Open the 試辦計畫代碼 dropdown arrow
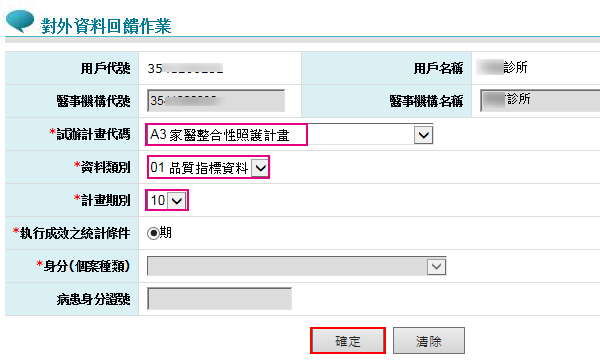Screen dimensions: 600x362 tap(423, 135)
